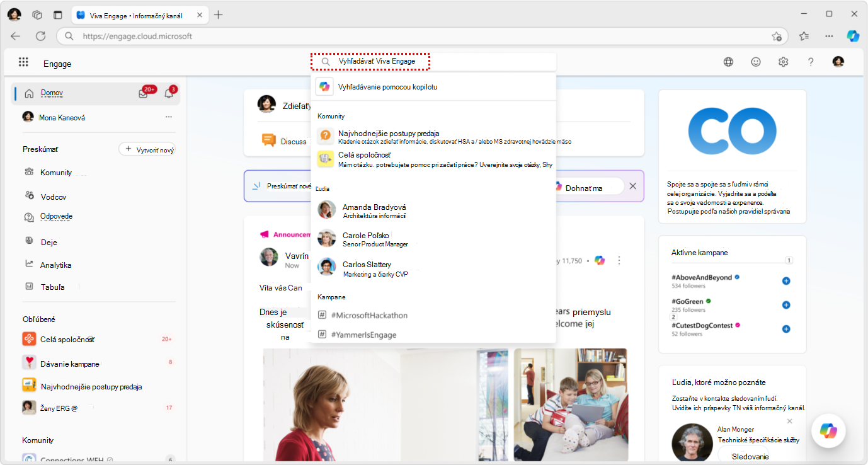Open the floating Copilot button
Screen dimensions: 868x465
tap(828, 430)
